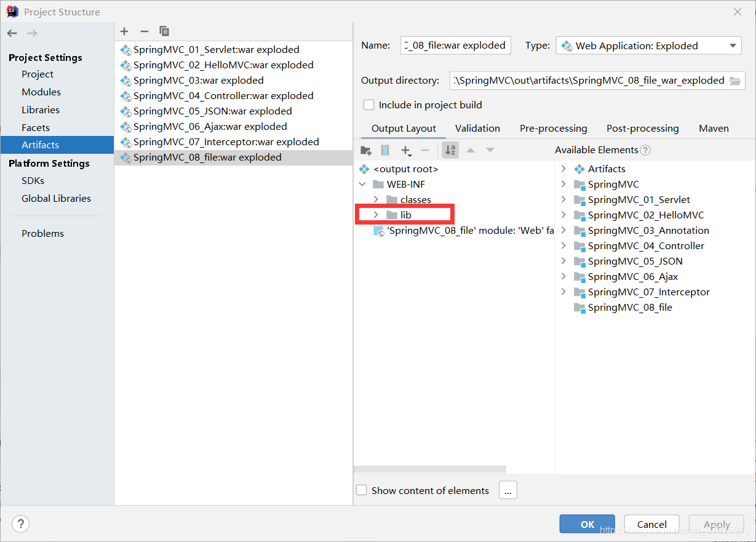
Task: Open Libraries settings section
Action: [41, 110]
